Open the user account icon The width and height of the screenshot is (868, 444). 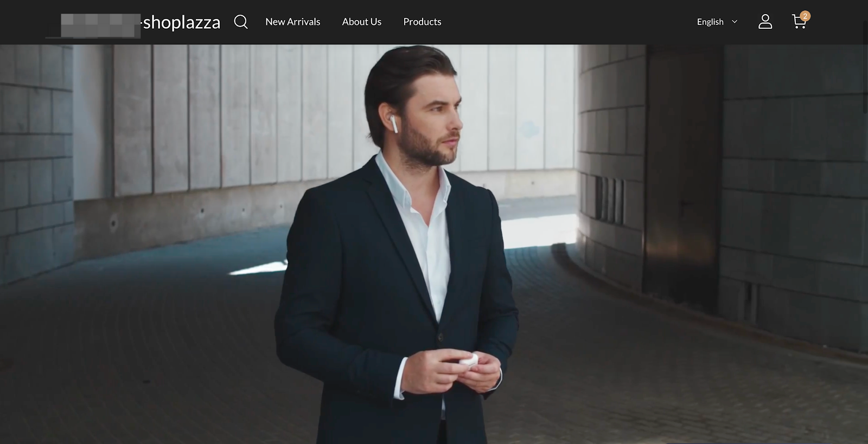tap(765, 22)
